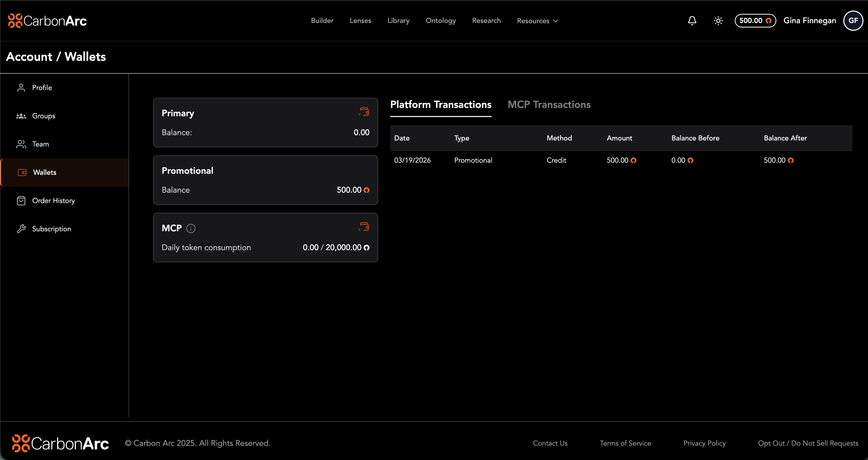The width and height of the screenshot is (868, 460).
Task: Switch to the MCP Transactions tab
Action: tap(549, 105)
